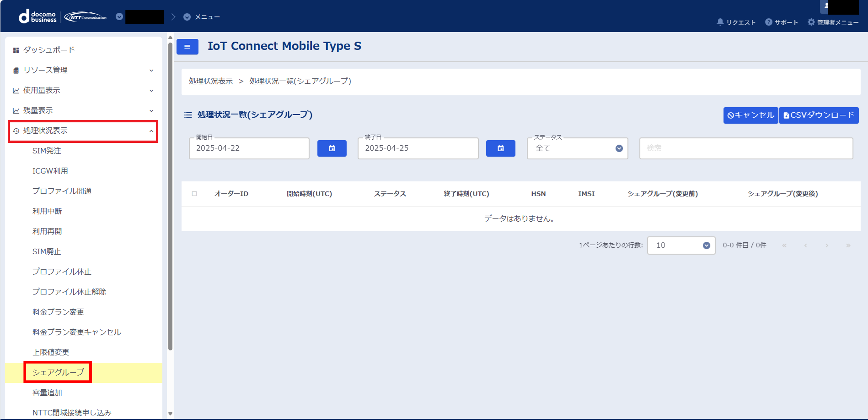This screenshot has width=868, height=420.
Task: Select シェアグループ in the sidebar
Action: click(58, 372)
